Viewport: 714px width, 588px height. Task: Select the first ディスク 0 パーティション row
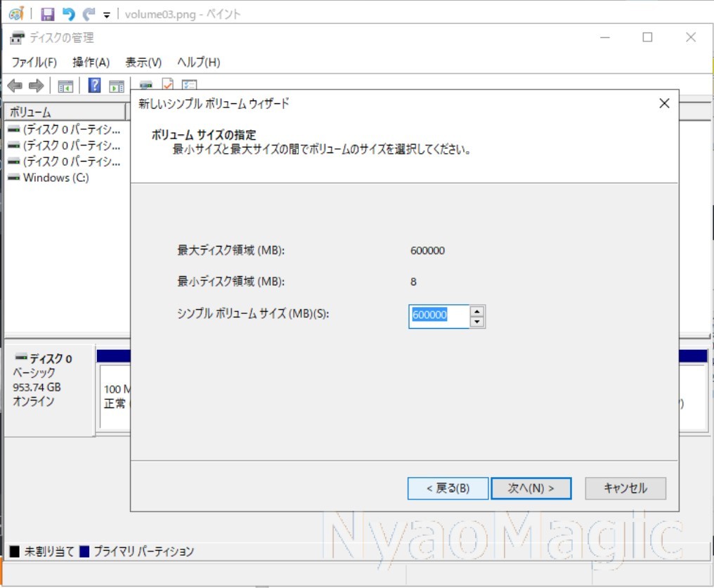pos(65,130)
